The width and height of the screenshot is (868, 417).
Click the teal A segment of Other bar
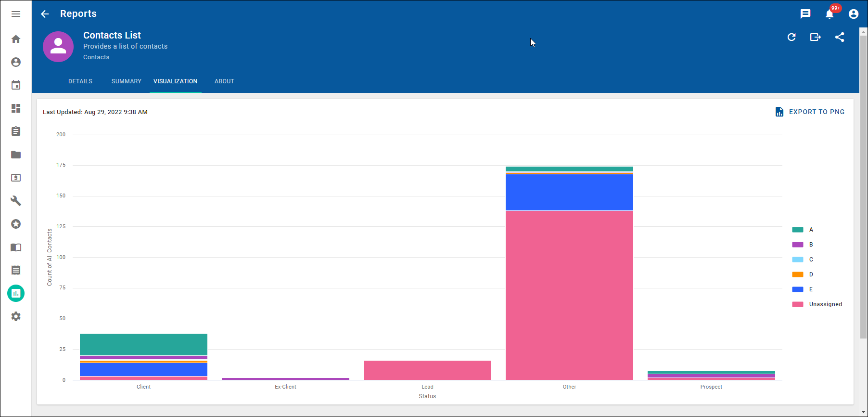[569, 169]
